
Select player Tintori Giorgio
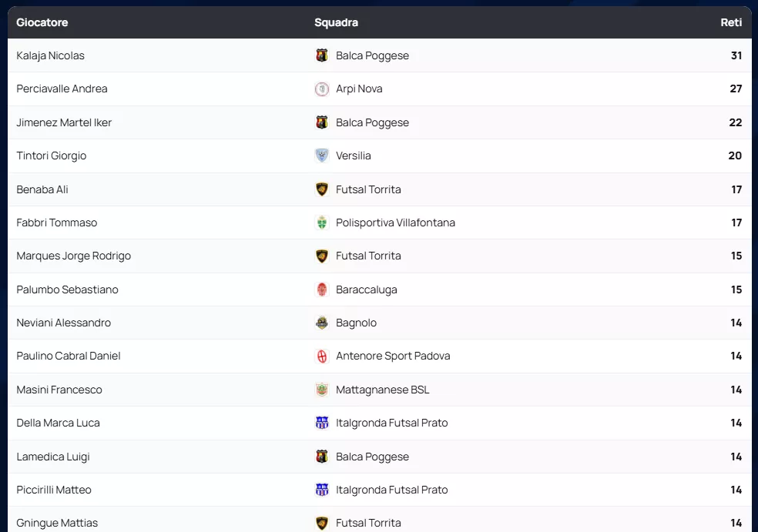pyautogui.click(x=52, y=156)
